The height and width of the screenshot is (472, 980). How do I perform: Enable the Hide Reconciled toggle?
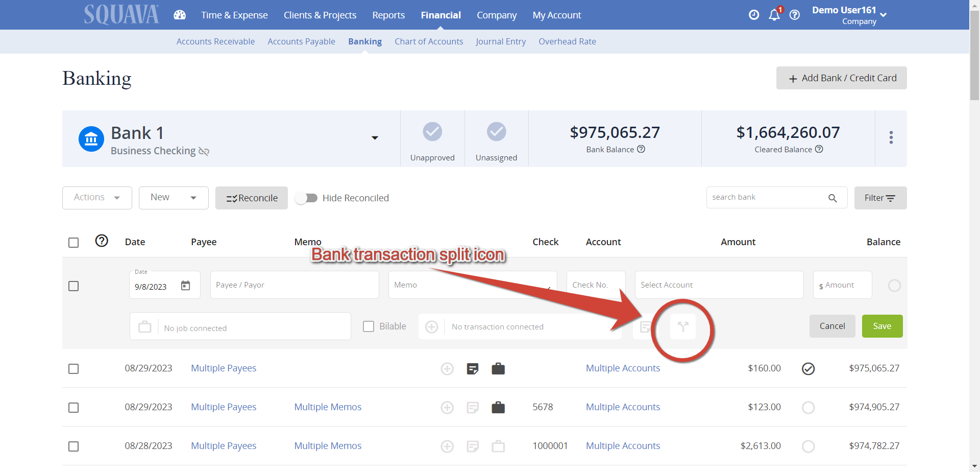[306, 198]
